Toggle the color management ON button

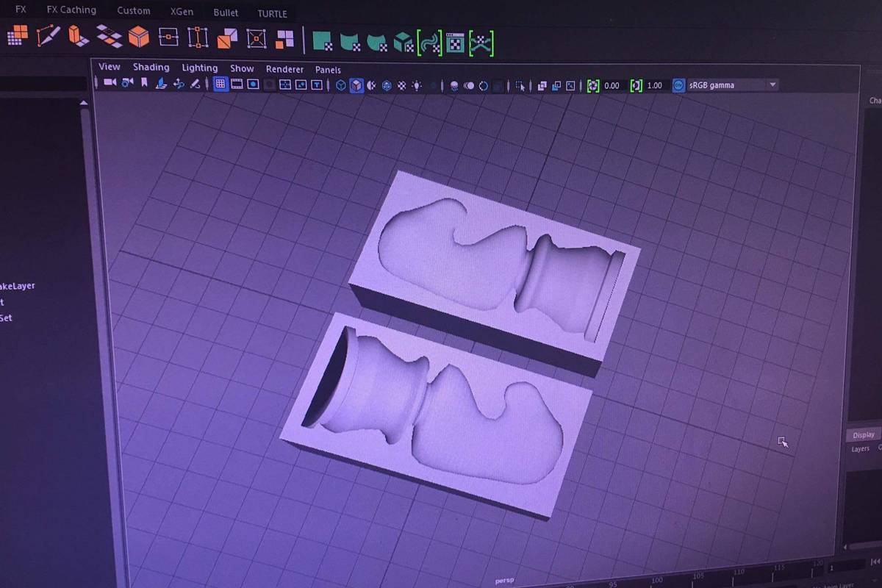(x=678, y=85)
